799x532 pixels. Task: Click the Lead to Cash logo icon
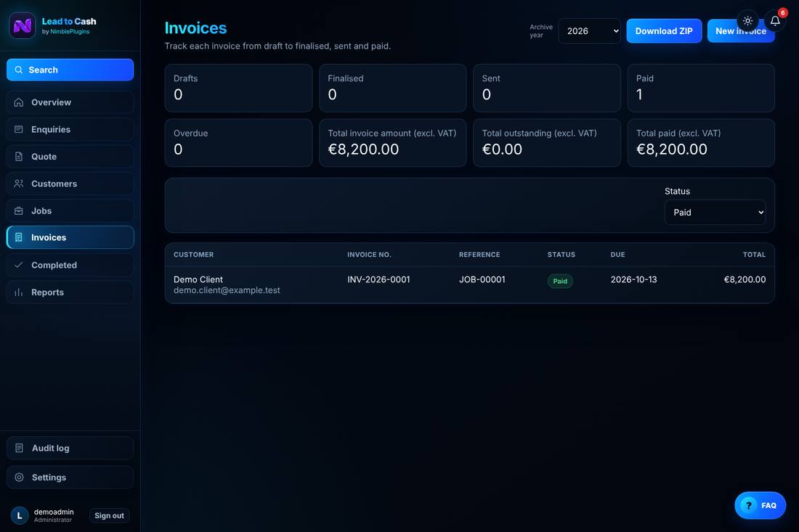pos(23,25)
